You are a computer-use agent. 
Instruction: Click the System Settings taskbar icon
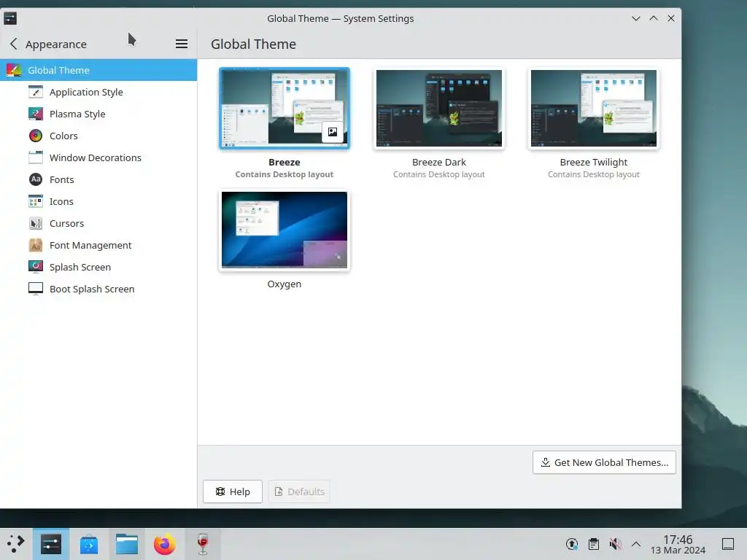coord(51,544)
